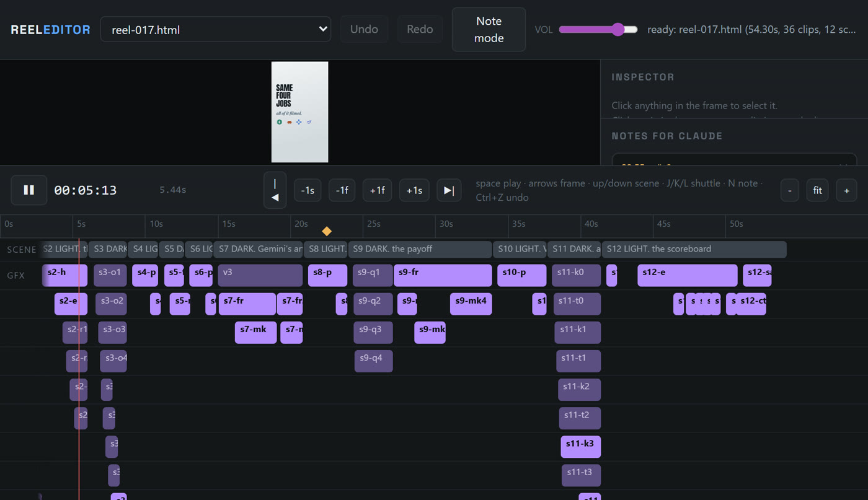The image size is (868, 500).
Task: Advance one second with +1s
Action: [414, 190]
